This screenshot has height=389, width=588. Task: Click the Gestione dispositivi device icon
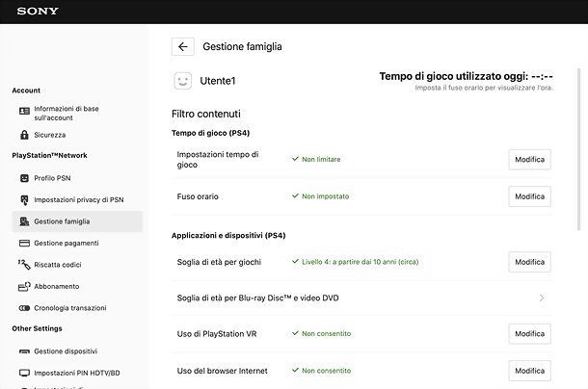coord(24,351)
